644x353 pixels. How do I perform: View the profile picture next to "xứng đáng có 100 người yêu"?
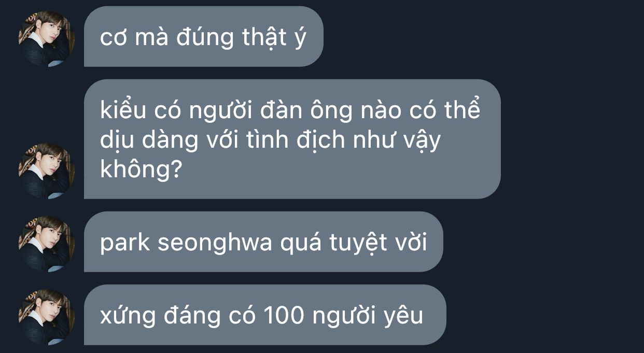point(47,317)
